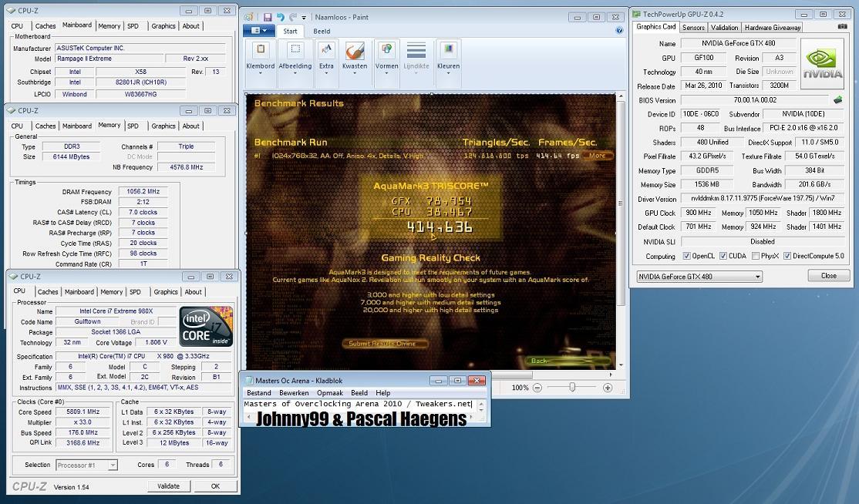Click the Kladblok notepad title bar icon
Image resolution: width=859 pixels, height=504 pixels.
pyautogui.click(x=248, y=381)
